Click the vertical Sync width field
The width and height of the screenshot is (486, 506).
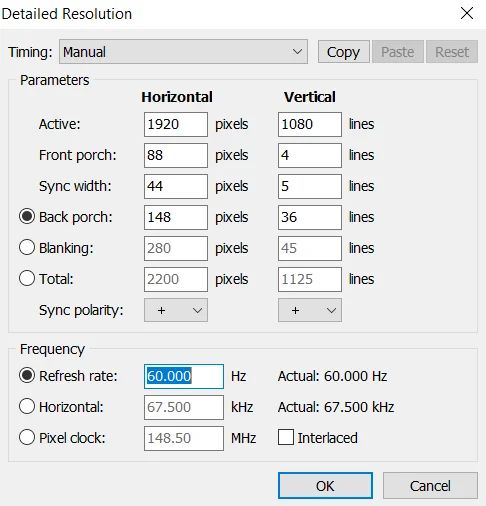click(310, 186)
